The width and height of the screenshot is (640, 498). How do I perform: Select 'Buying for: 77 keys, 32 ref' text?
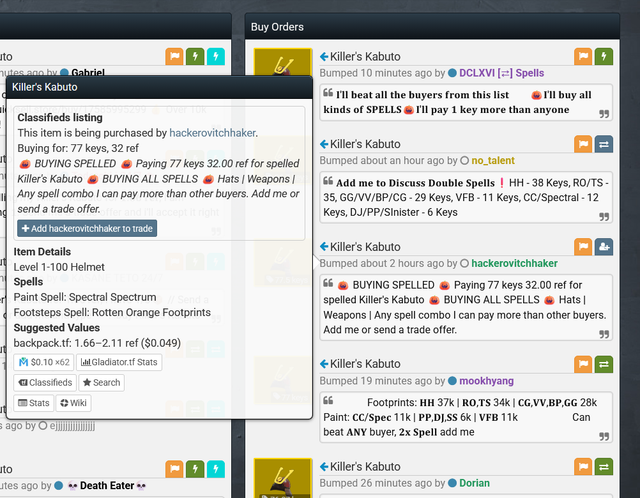point(78,148)
